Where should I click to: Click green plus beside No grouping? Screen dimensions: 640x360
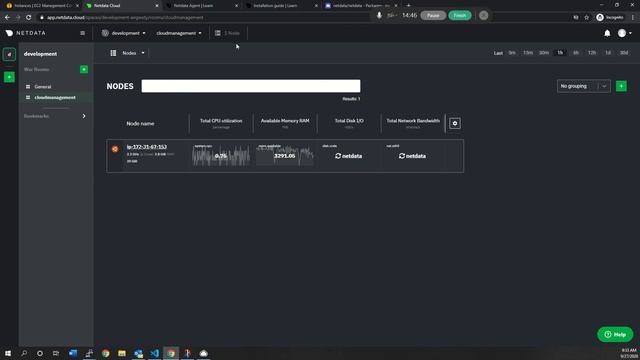coord(621,86)
